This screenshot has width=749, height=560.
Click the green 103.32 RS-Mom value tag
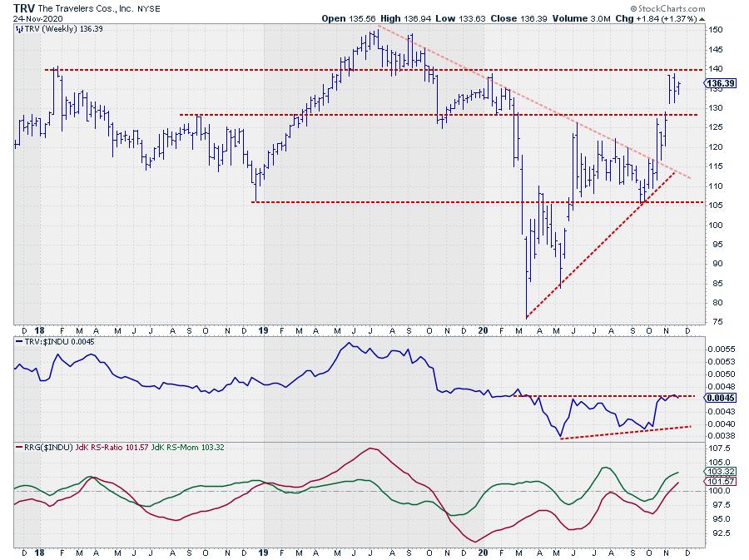click(x=717, y=472)
